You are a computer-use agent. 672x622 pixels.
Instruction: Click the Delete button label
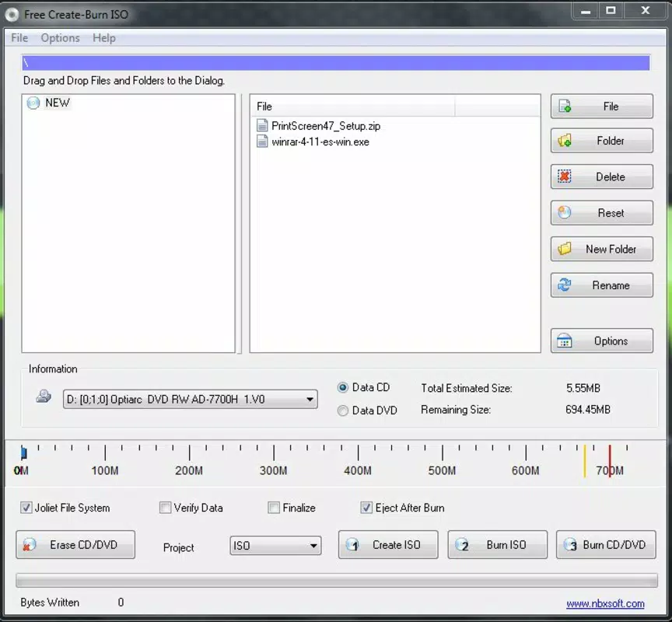(x=611, y=176)
